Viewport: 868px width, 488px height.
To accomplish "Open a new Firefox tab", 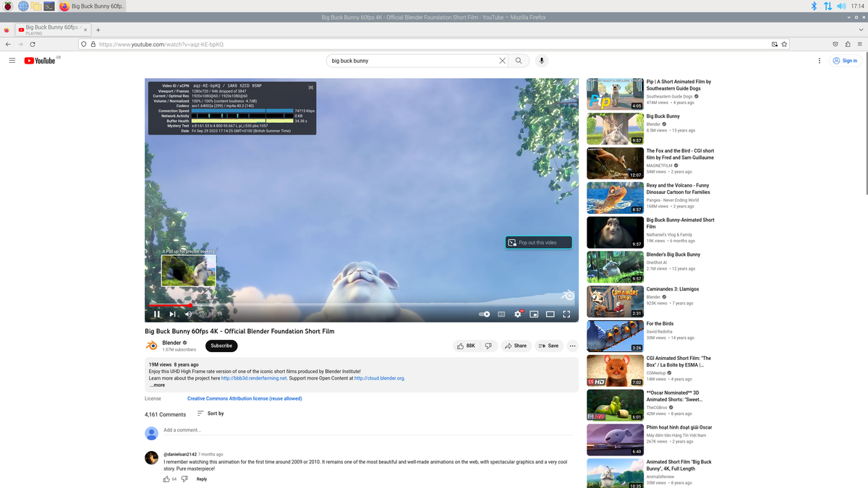I will coord(98,30).
